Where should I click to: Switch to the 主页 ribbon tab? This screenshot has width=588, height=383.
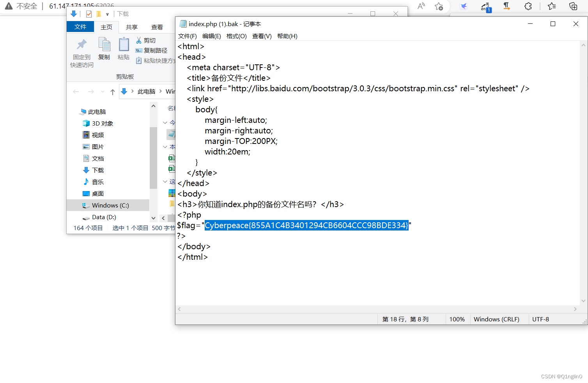coord(106,27)
